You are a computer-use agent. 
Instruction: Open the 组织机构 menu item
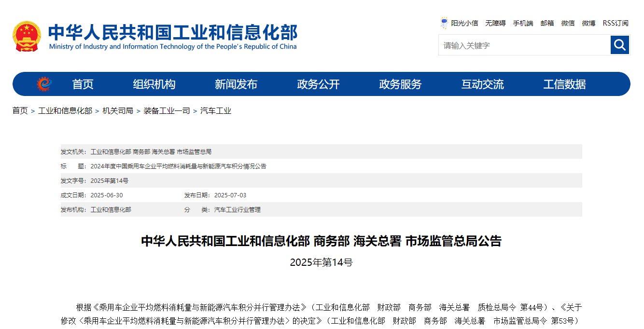click(154, 84)
